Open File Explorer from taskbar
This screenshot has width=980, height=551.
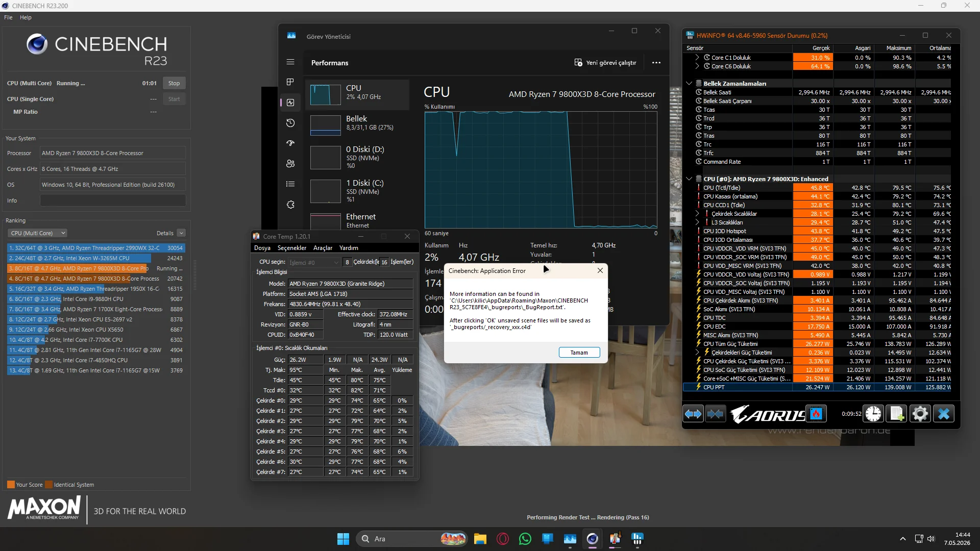[x=480, y=539]
